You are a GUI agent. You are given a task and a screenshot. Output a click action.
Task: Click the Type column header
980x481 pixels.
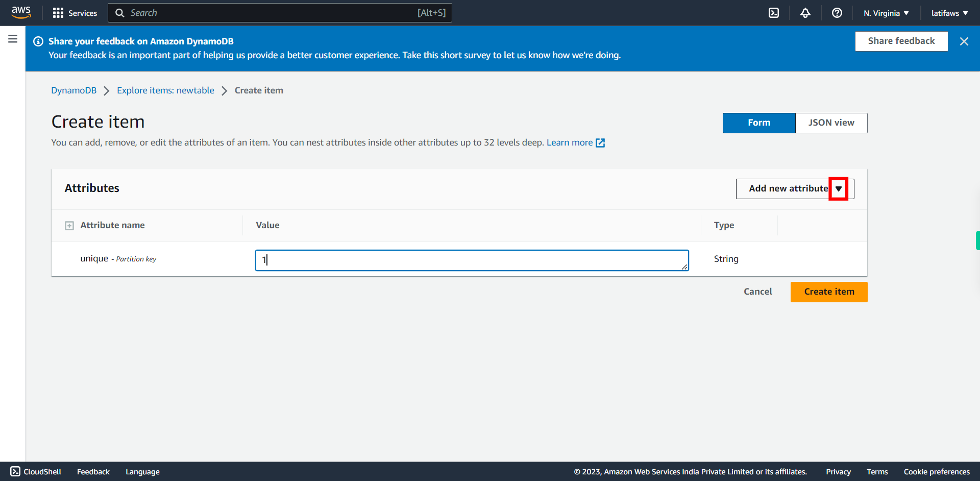[724, 226]
